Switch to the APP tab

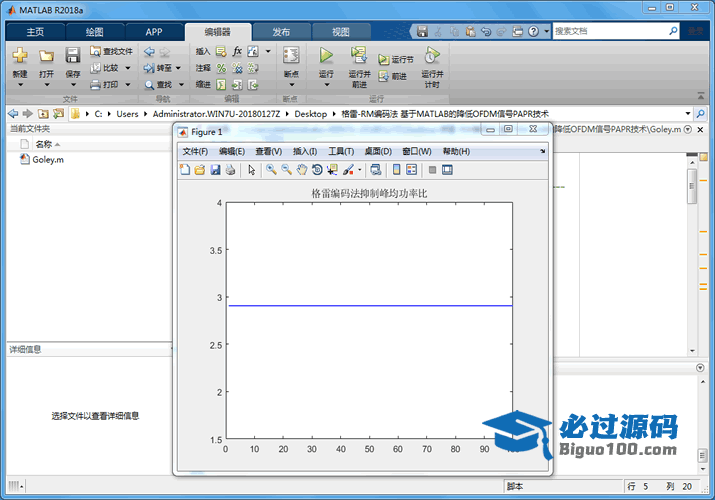pyautogui.click(x=154, y=32)
